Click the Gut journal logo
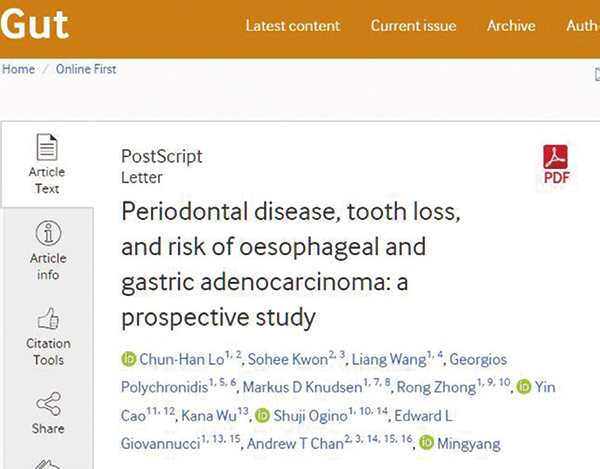 [34, 24]
